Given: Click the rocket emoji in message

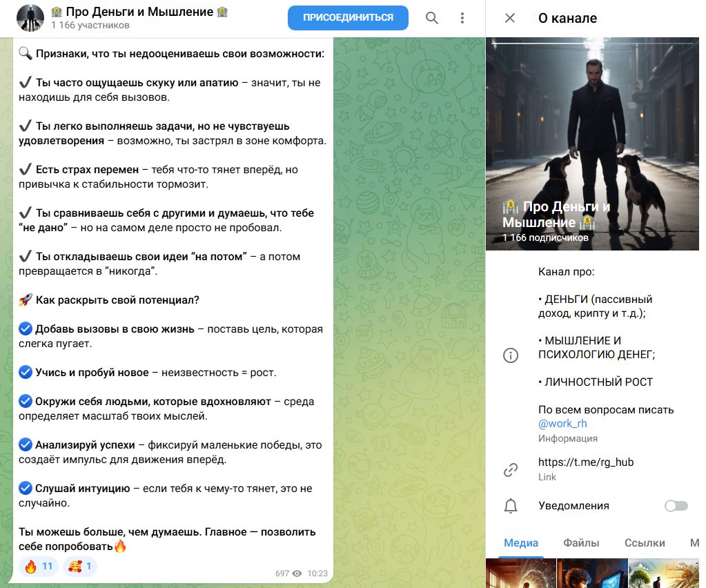Looking at the screenshot, I should coord(26,300).
